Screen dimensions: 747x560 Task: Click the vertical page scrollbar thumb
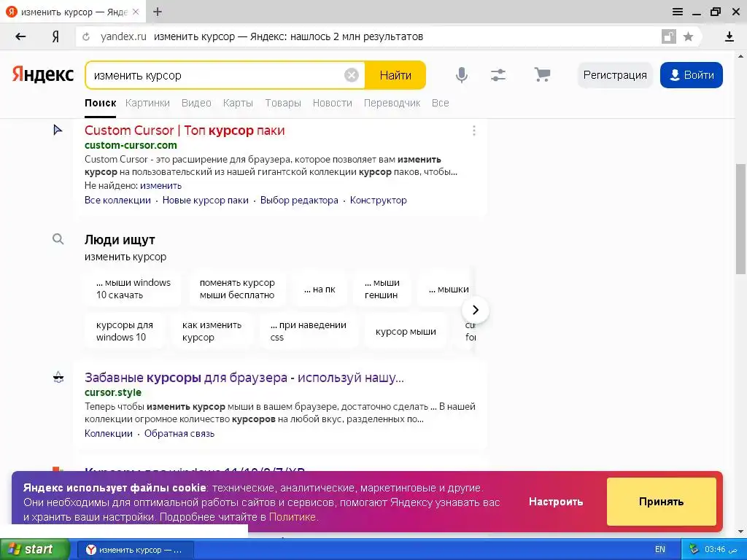click(740, 219)
